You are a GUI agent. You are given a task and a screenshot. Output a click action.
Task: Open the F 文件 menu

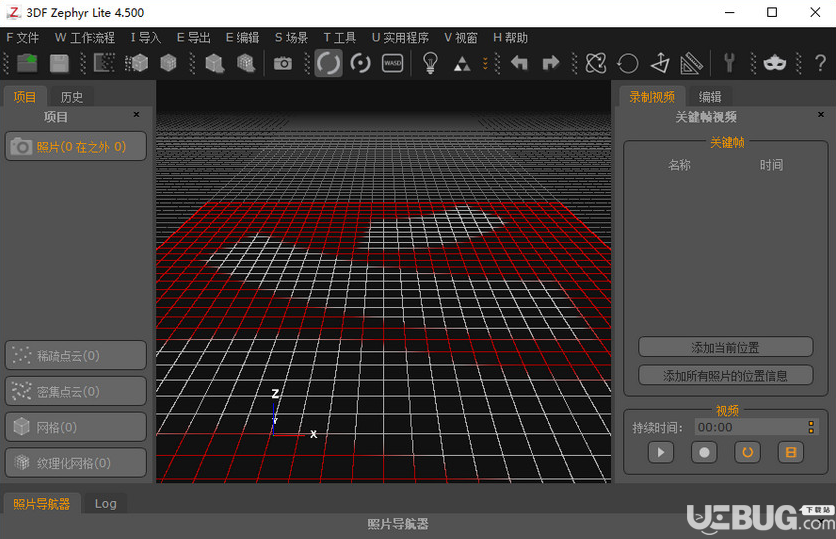22,37
